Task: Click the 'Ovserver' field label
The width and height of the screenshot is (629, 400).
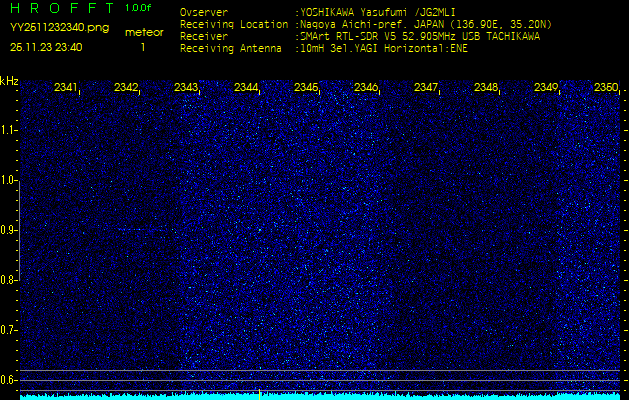Action: click(x=204, y=12)
